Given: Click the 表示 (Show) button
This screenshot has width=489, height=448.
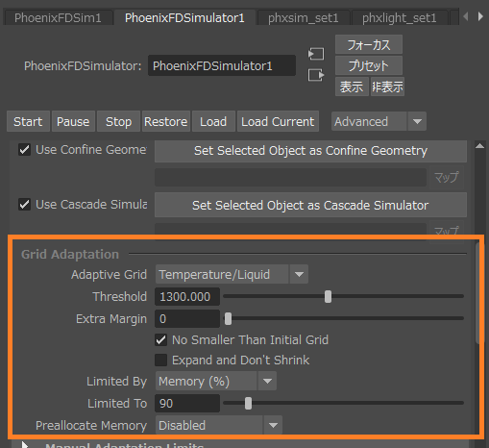Looking at the screenshot, I should (x=352, y=87).
